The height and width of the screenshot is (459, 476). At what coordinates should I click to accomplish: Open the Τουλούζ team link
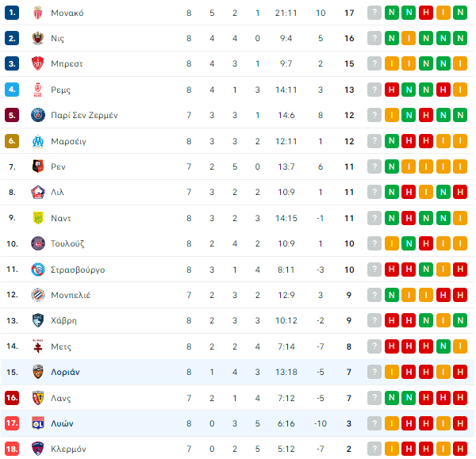(x=67, y=243)
